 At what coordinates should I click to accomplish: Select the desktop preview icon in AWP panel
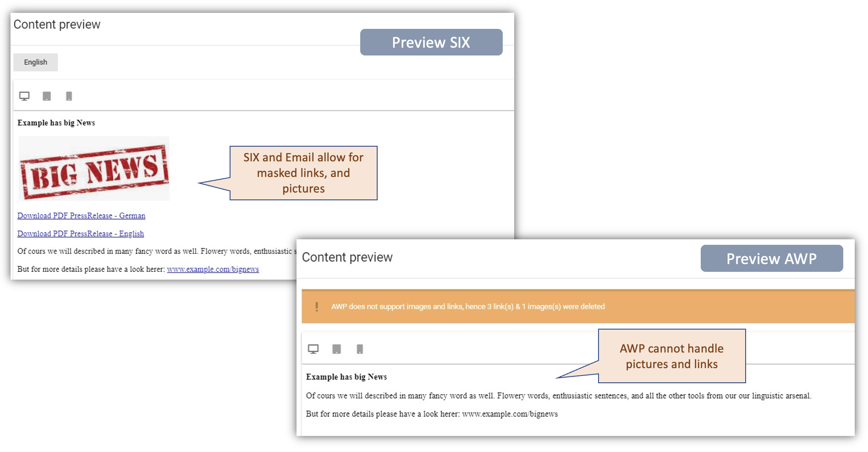(x=314, y=349)
